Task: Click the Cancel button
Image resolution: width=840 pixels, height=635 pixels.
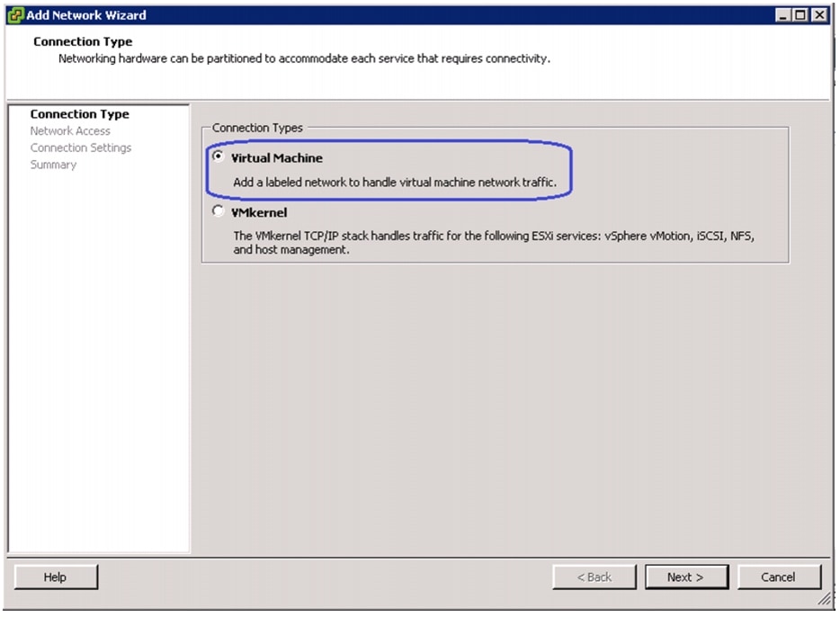Action: click(x=779, y=577)
